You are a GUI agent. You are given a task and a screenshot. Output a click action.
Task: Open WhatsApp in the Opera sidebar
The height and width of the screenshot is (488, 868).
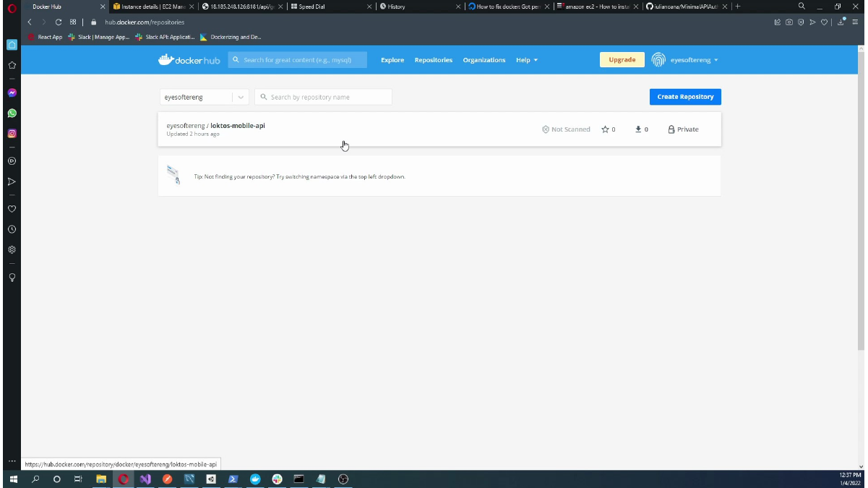point(12,114)
